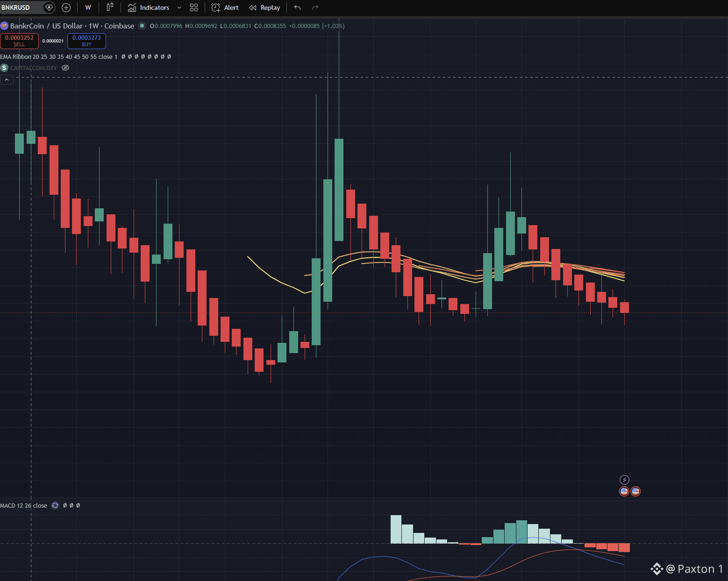Click the spread value 0.0000021
Image resolution: width=728 pixels, height=581 pixels.
(53, 41)
